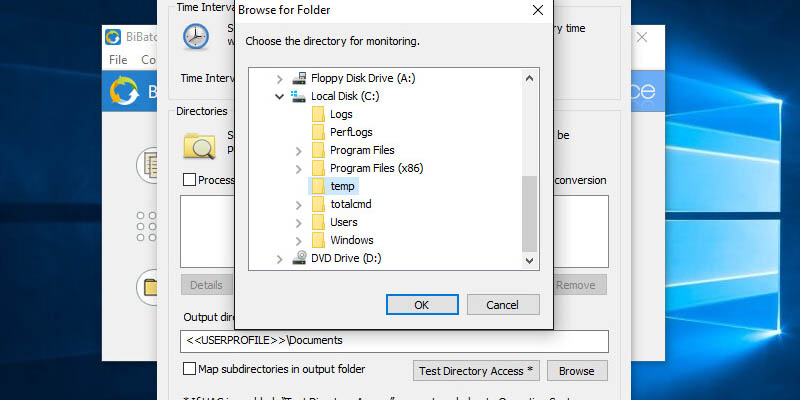Click the Local Disk (C:) drive icon

click(x=298, y=96)
